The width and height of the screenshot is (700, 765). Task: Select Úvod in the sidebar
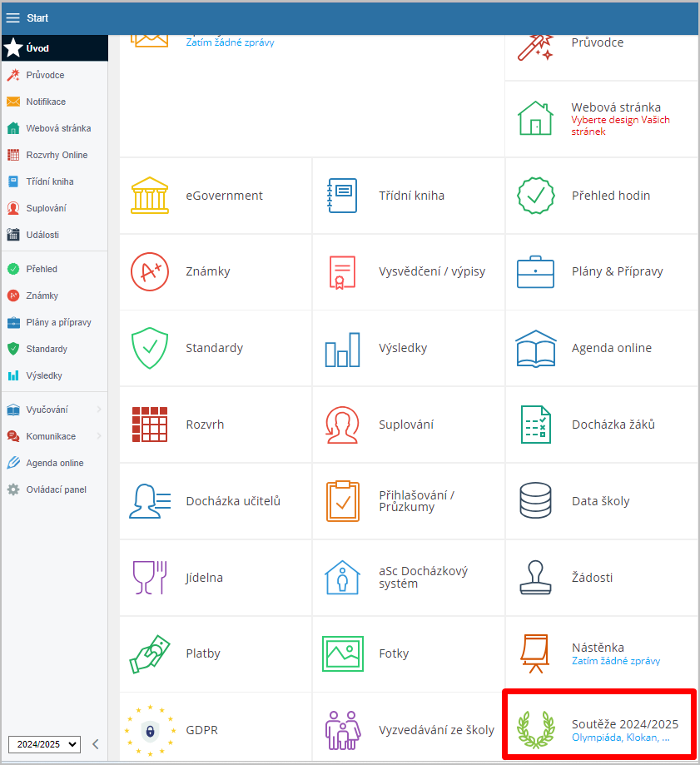(x=55, y=48)
